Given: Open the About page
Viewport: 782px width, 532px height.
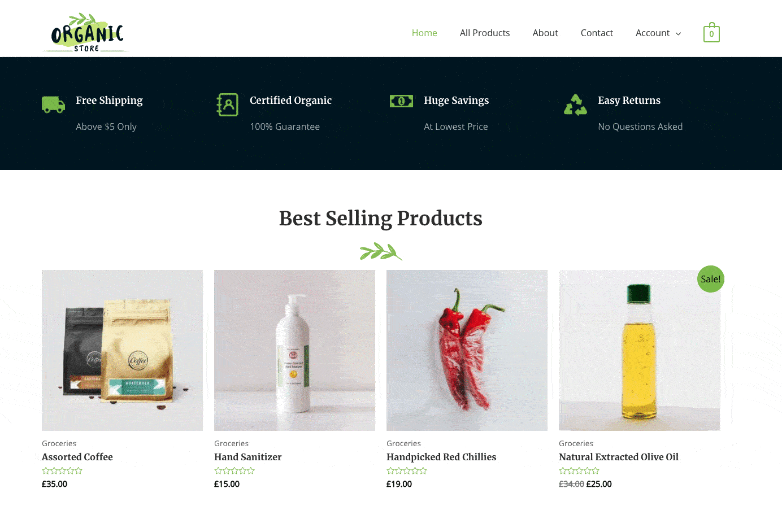Looking at the screenshot, I should (545, 33).
